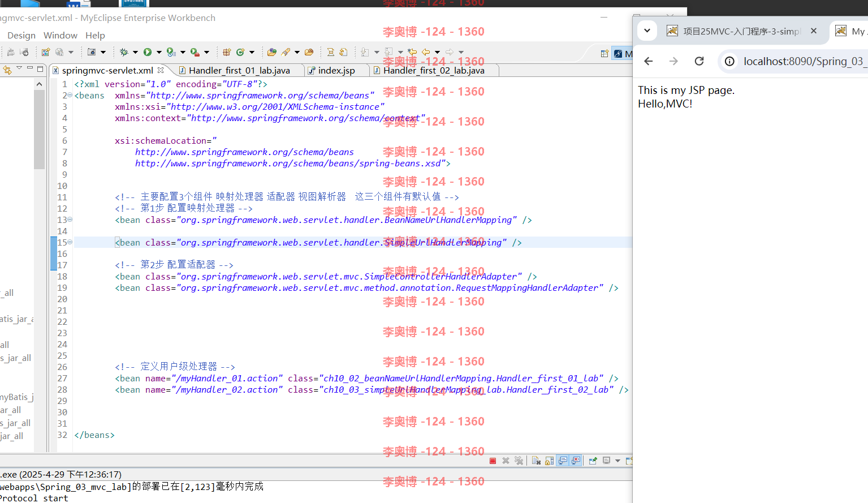868x503 pixels.
Task: Click the Open Task folder icon
Action: pyautogui.click(x=309, y=52)
